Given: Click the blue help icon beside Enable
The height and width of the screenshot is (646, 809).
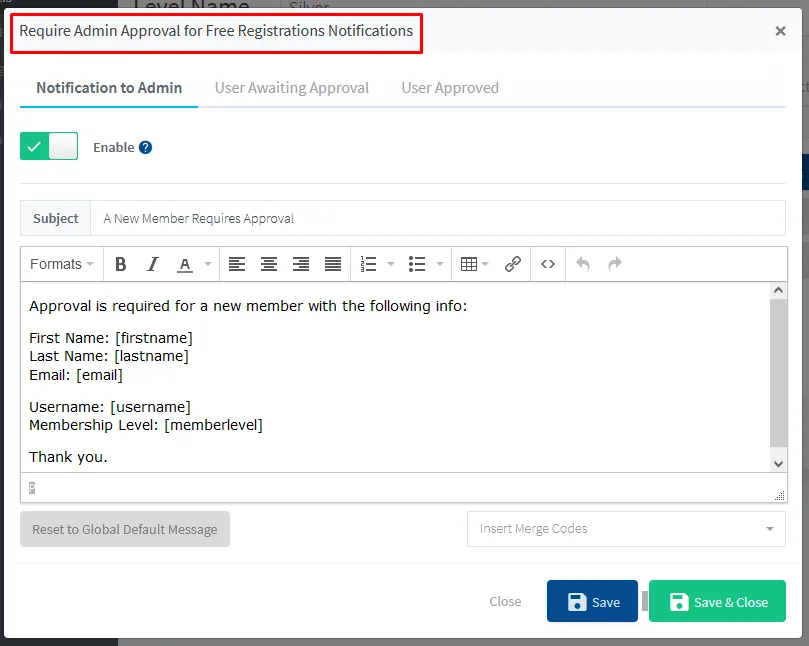Looking at the screenshot, I should click(146, 147).
